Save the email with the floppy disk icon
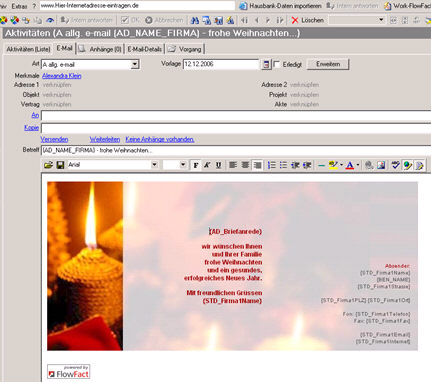The image size is (431, 382). click(x=60, y=165)
